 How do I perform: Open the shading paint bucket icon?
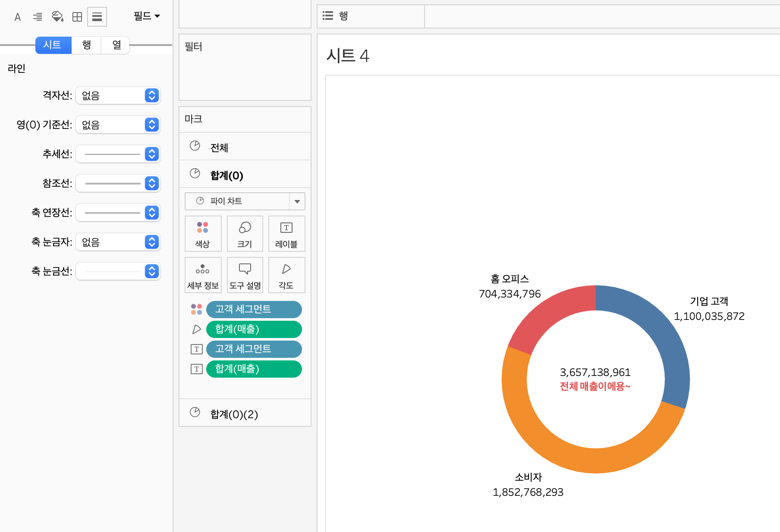(x=57, y=17)
